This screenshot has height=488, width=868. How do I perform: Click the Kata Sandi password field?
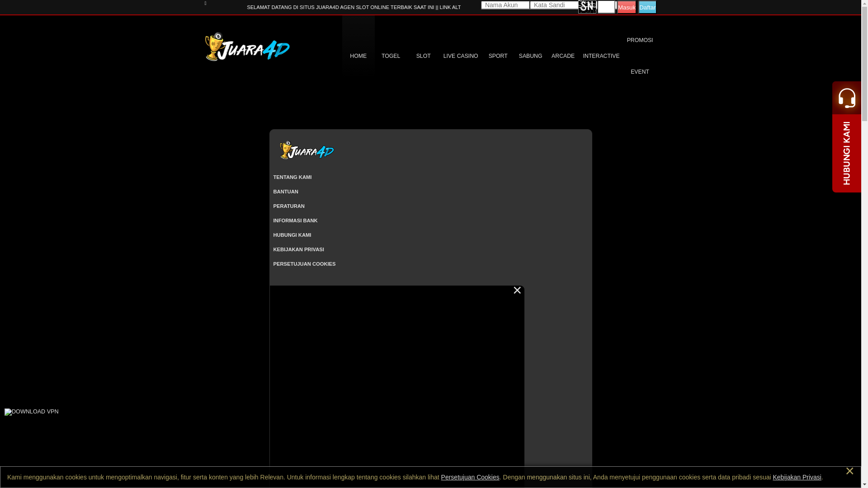tap(554, 5)
